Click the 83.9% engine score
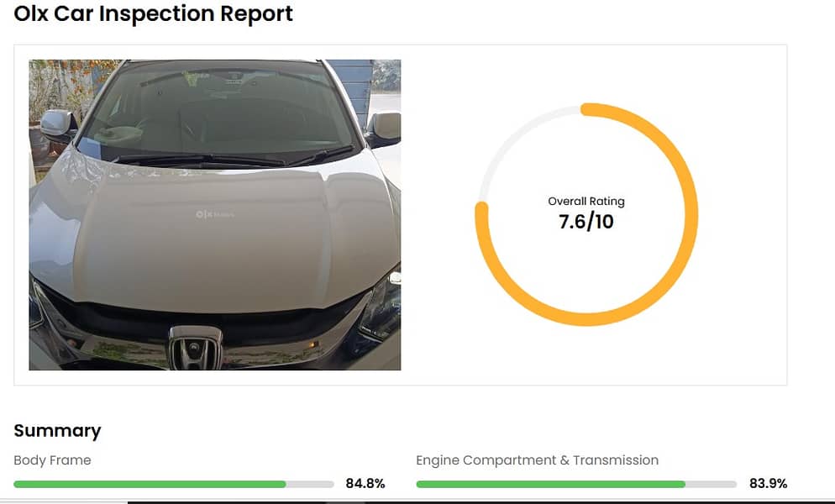 tap(768, 484)
